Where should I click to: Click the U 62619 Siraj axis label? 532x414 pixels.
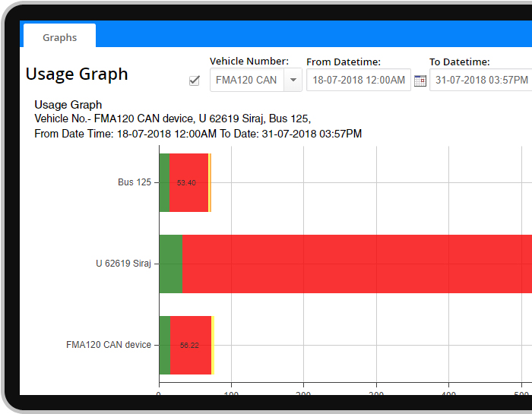coord(123,264)
